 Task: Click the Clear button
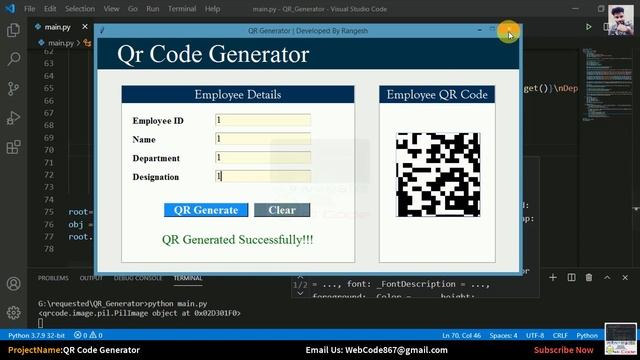coord(282,210)
